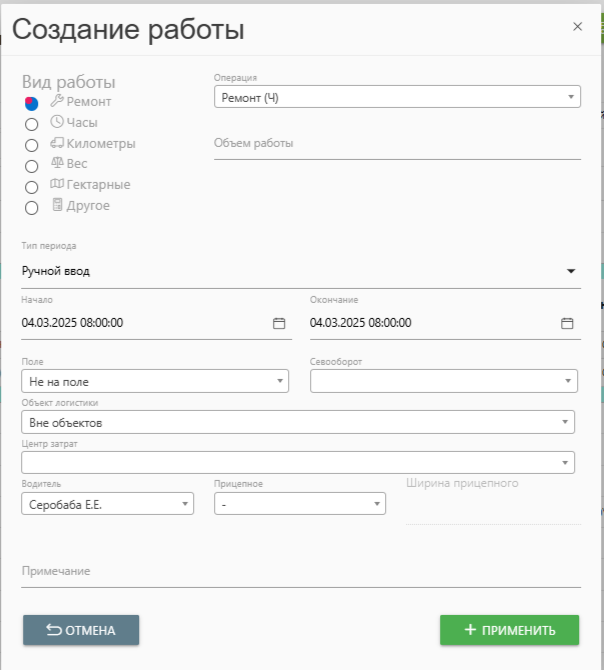Viewport: 604px width, 670px height.
Task: Click the Примечание text field
Action: click(x=301, y=572)
